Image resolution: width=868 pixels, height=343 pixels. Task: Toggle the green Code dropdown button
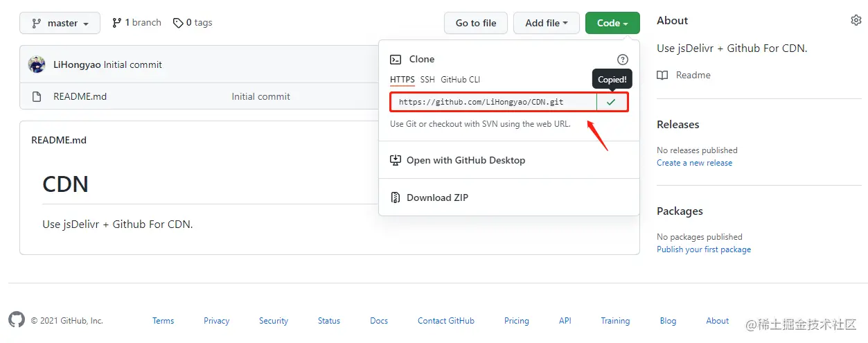(x=612, y=23)
